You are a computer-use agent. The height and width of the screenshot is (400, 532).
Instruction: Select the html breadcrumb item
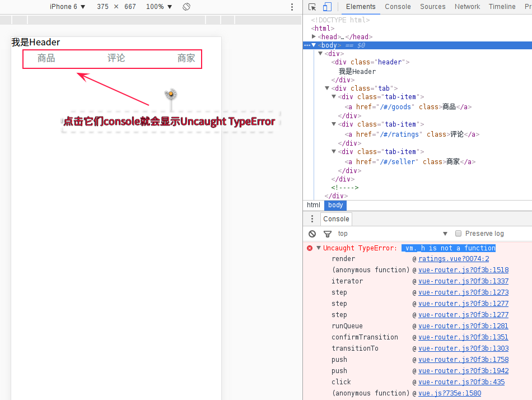313,205
